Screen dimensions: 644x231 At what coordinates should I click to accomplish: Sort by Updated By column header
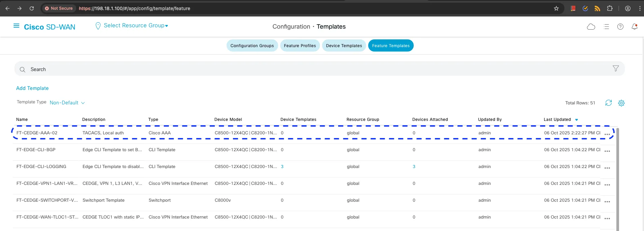tap(490, 120)
